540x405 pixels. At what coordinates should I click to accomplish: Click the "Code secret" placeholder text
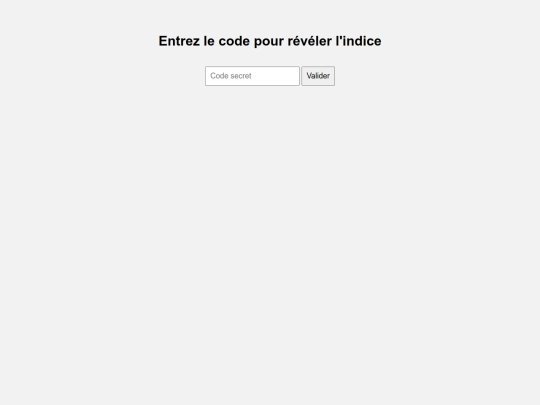231,76
